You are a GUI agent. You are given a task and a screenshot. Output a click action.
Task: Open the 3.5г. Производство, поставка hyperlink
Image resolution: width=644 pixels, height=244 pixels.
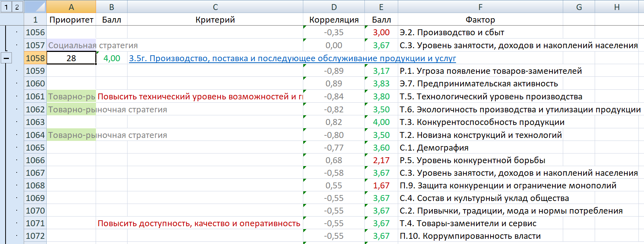click(292, 58)
